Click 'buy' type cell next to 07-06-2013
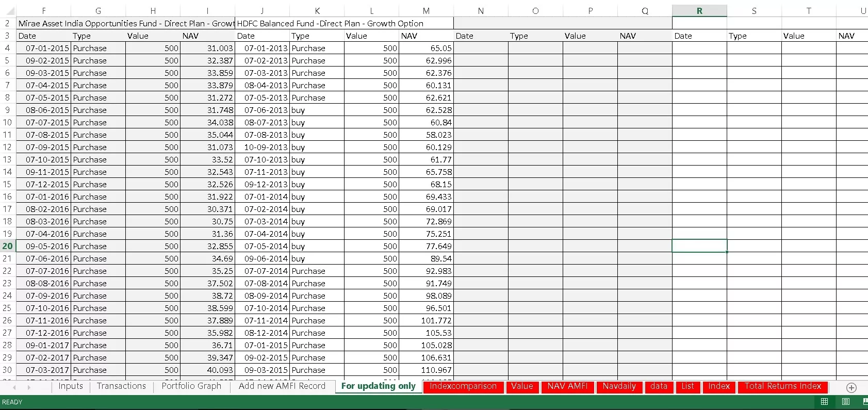Screen dimensions: 868x410 [x=317, y=110]
